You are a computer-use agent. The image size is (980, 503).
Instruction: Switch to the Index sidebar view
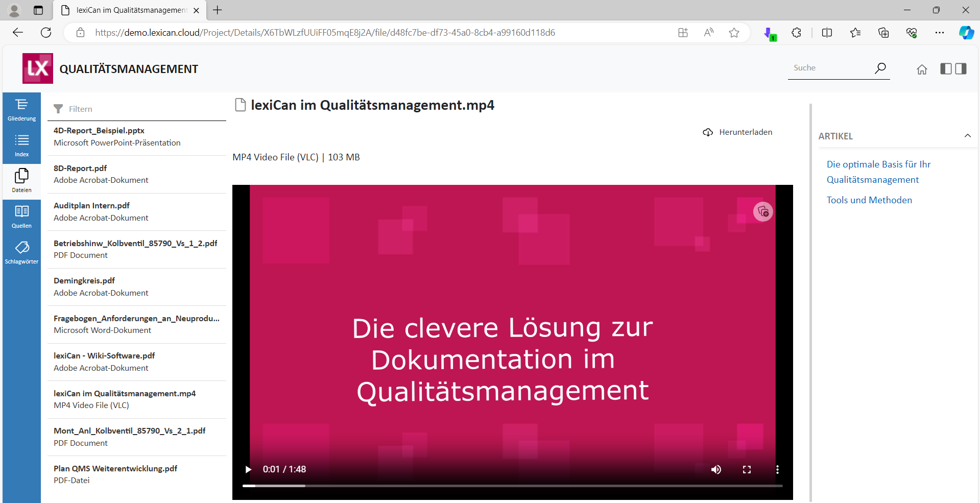point(21,146)
